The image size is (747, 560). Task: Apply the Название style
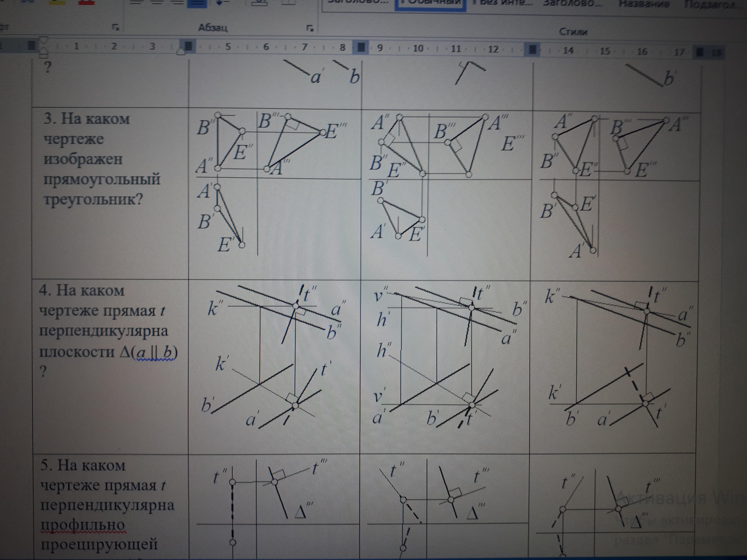[644, 4]
